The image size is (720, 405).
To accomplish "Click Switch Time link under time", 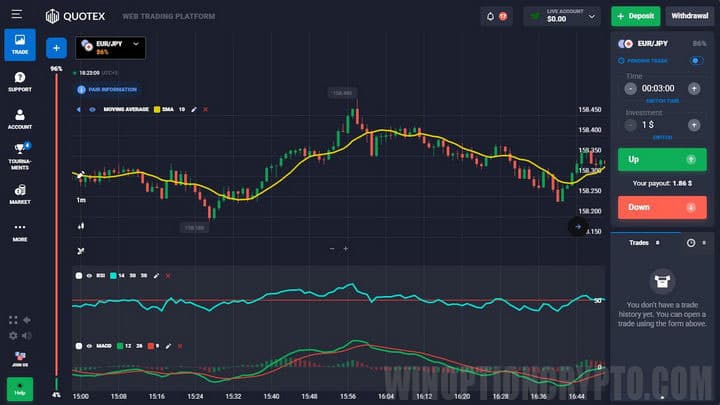I will pos(662,101).
